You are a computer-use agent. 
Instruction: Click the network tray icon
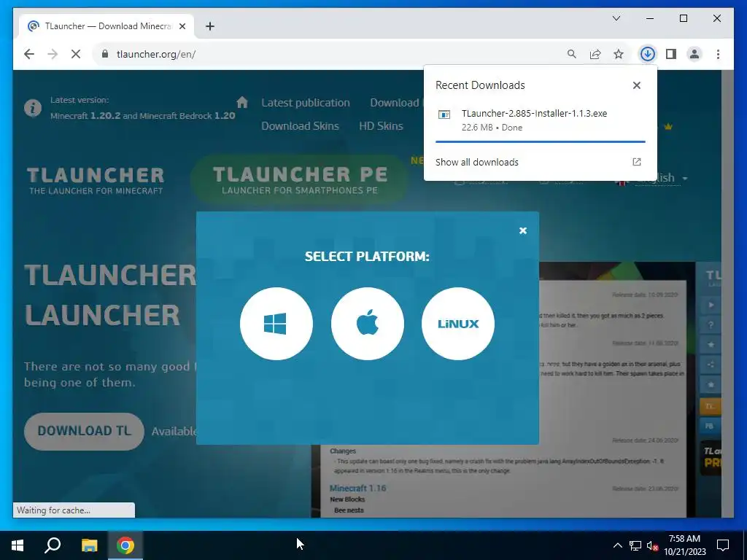click(635, 545)
